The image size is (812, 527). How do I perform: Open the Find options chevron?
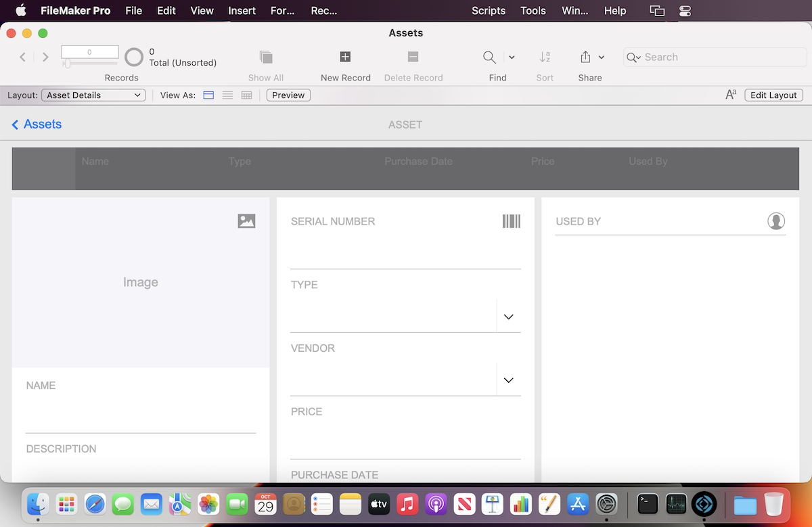pyautogui.click(x=512, y=57)
